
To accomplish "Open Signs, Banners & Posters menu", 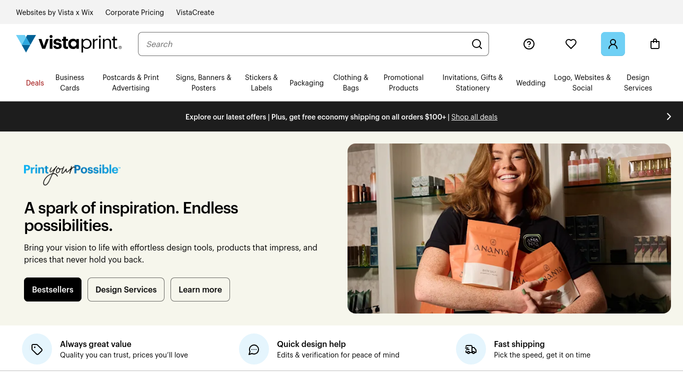I will [x=203, y=83].
